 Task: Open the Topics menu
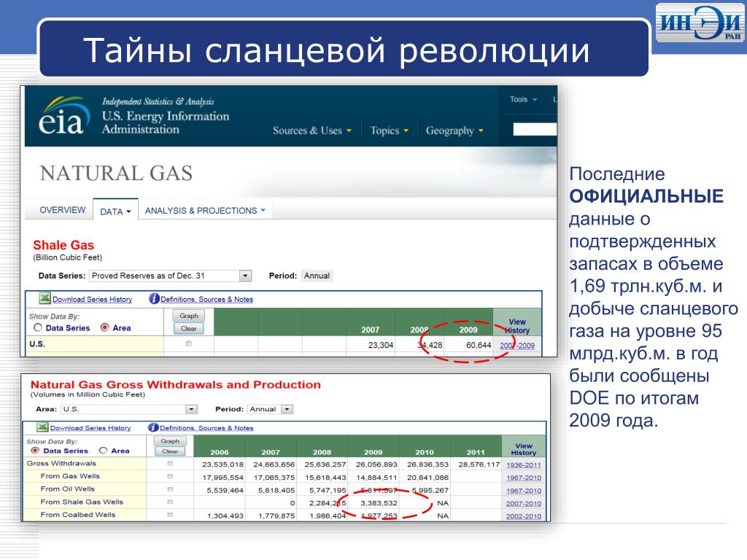[390, 131]
